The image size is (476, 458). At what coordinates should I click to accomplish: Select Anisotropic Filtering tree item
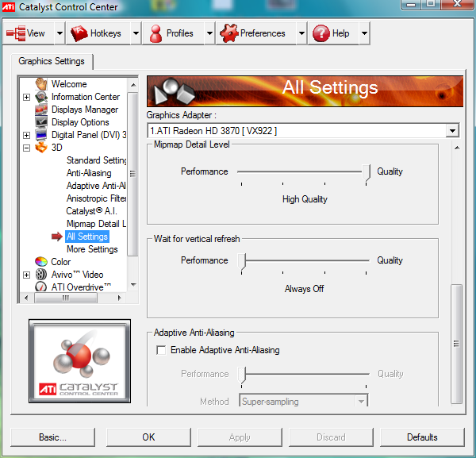[96, 198]
